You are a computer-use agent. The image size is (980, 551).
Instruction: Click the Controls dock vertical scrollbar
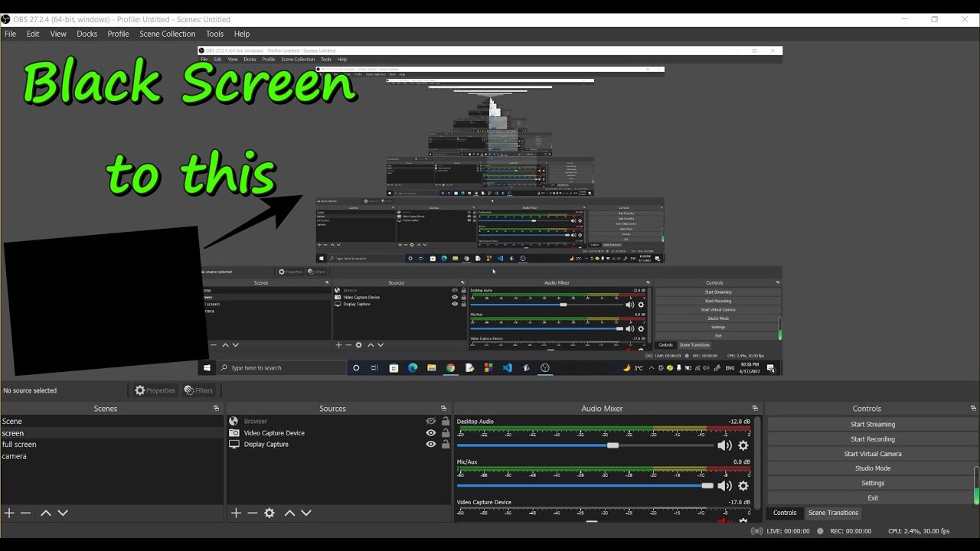(976, 485)
